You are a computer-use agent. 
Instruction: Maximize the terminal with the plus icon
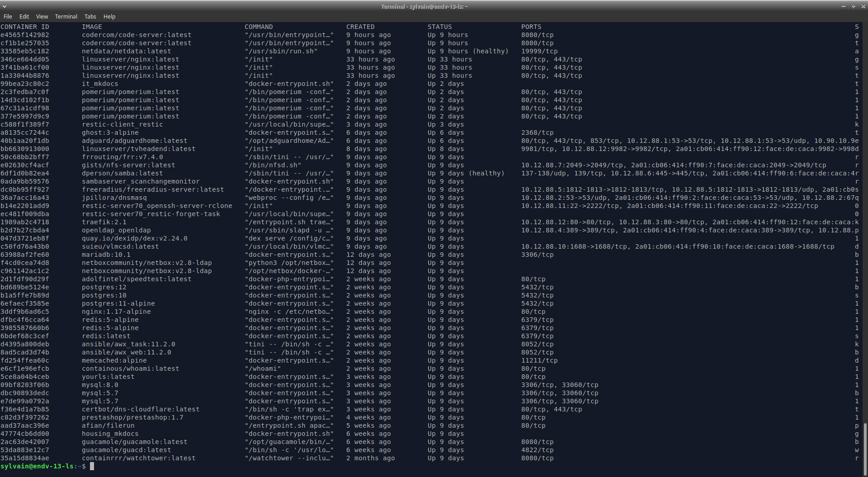[x=854, y=6]
